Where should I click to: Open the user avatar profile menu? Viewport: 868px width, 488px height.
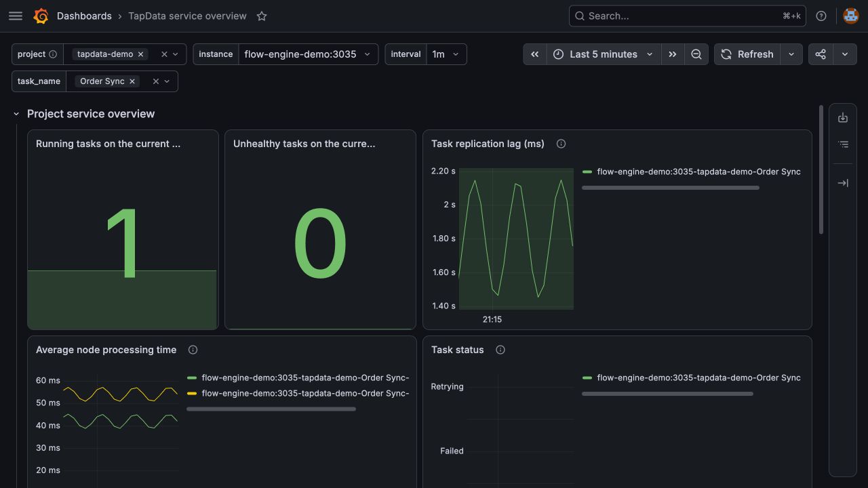point(850,16)
